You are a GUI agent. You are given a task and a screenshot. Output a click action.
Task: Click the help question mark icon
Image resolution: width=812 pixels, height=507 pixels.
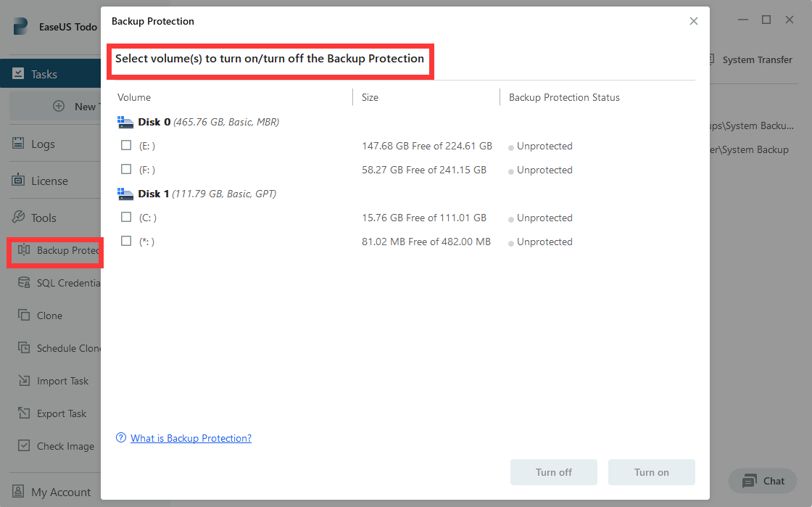(121, 438)
